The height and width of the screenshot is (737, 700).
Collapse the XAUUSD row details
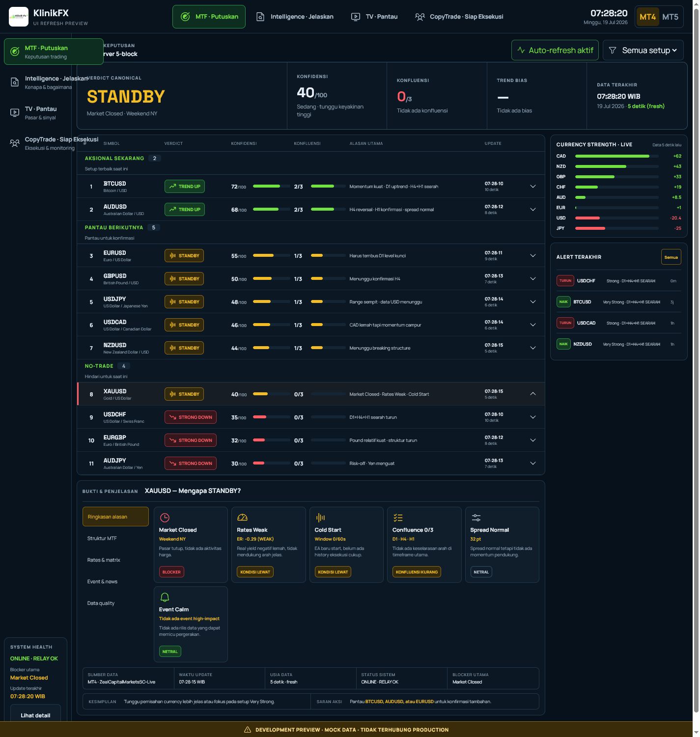[x=533, y=394]
